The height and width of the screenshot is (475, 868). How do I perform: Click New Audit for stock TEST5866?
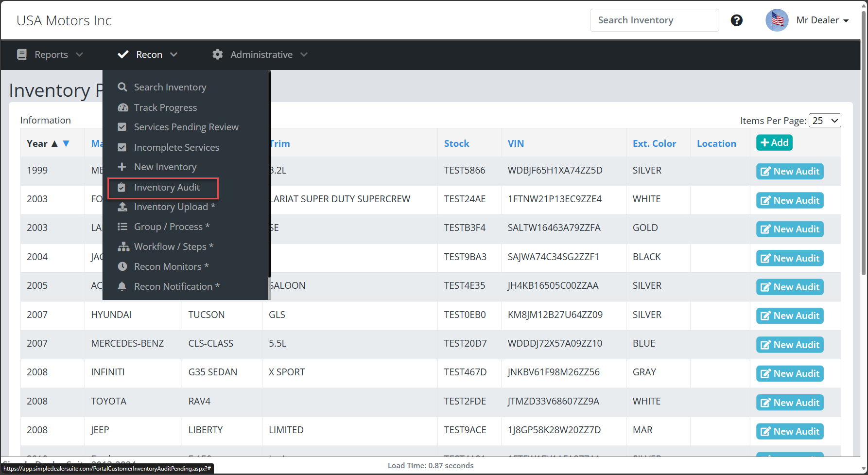click(790, 171)
